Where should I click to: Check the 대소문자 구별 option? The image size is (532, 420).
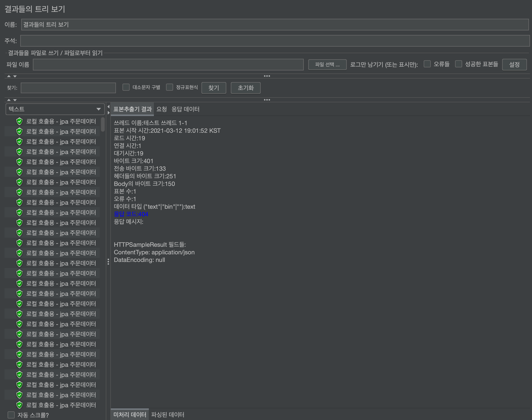pos(126,87)
